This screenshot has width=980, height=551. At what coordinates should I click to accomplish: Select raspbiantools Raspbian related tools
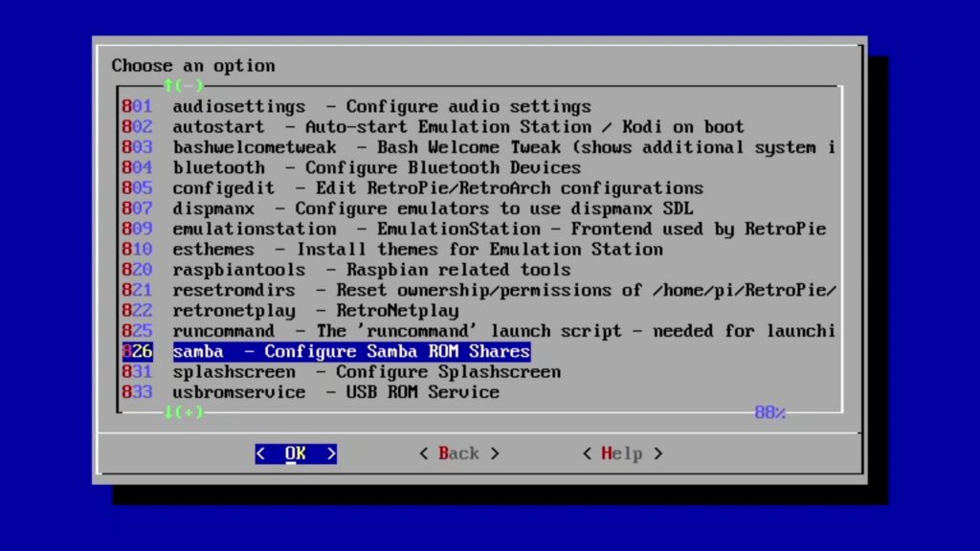346,270
